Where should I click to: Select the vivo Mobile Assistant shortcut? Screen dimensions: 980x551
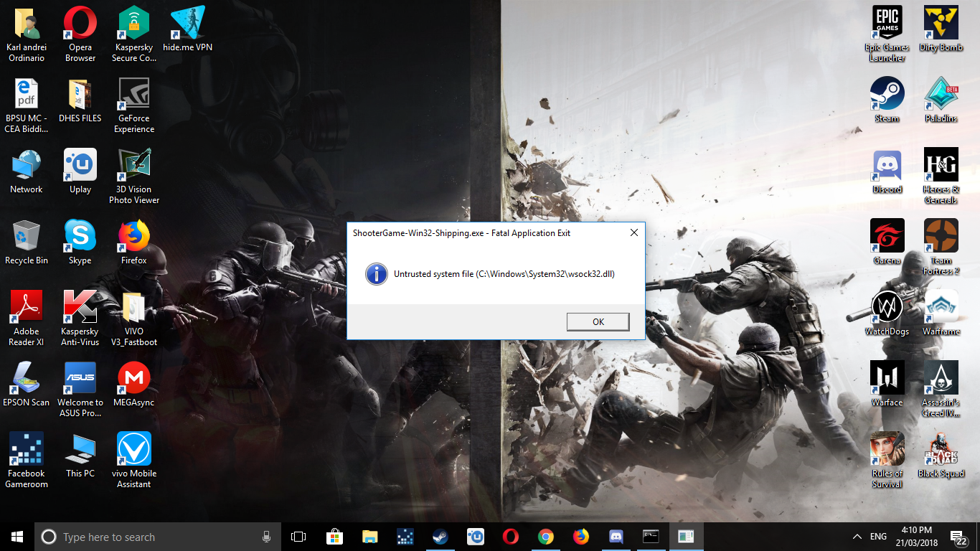pos(134,461)
